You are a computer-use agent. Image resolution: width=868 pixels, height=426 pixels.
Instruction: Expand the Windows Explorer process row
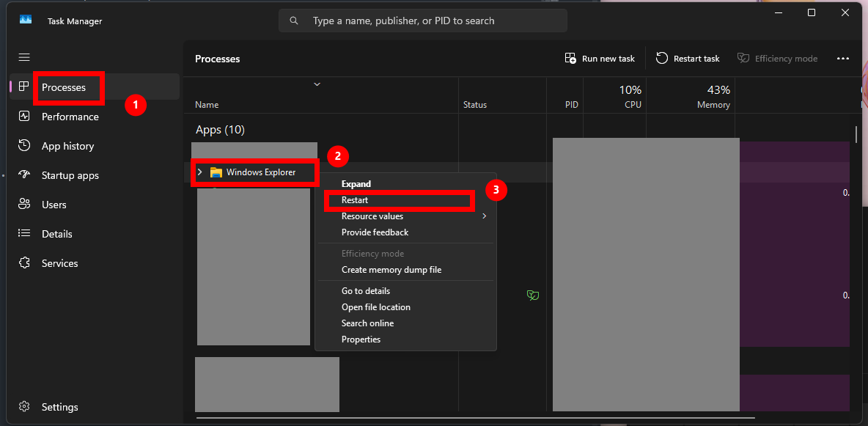199,172
